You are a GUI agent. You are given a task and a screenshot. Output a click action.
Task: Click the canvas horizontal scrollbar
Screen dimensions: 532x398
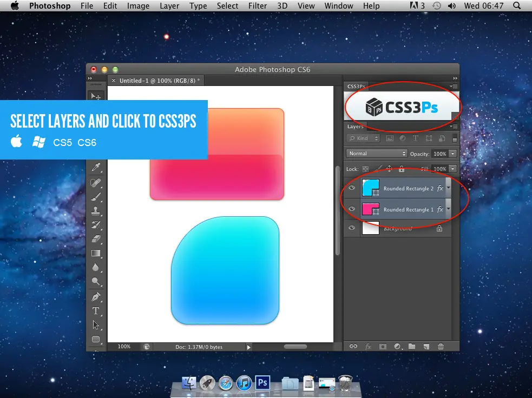tap(295, 347)
